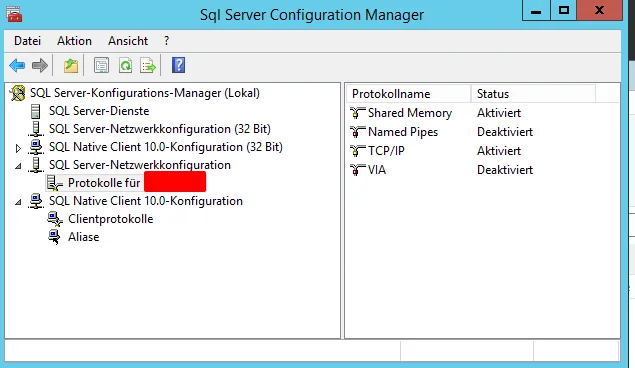This screenshot has height=368, width=635.
Task: Select the Shared Memory protocol row
Action: [410, 113]
